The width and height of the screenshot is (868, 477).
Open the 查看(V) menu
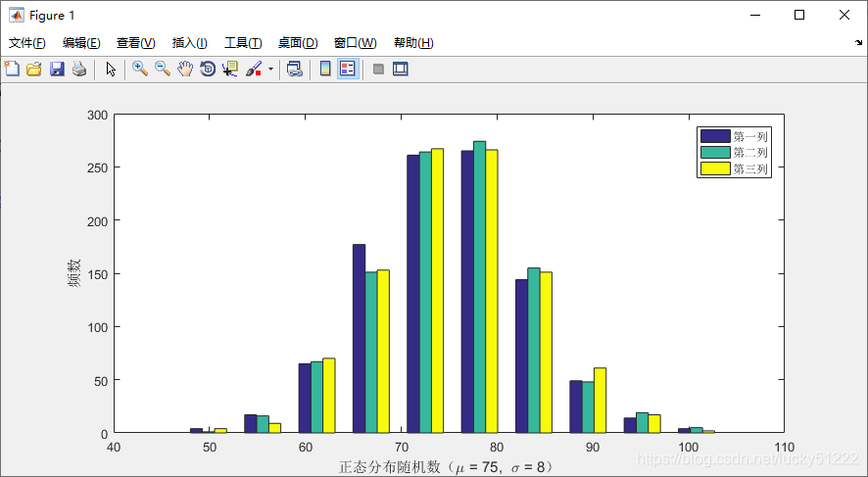point(135,43)
